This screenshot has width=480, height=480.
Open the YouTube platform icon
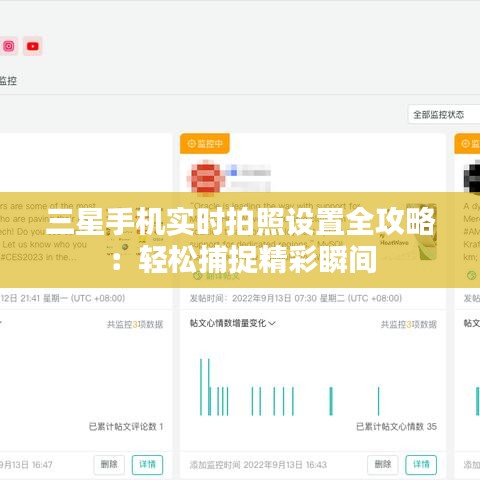[x=33, y=46]
